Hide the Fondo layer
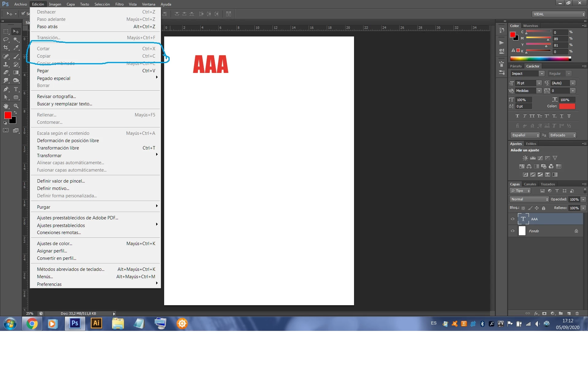Viewport: 588px width, 383px height. (x=513, y=231)
